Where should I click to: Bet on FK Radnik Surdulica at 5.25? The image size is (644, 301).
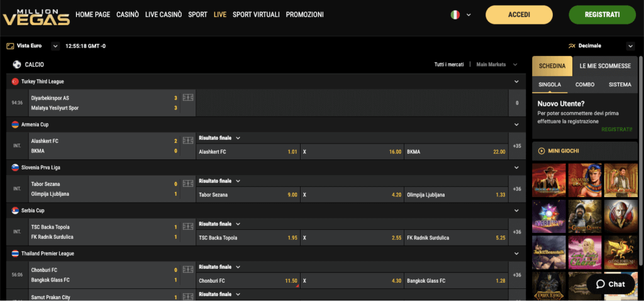coord(457,238)
